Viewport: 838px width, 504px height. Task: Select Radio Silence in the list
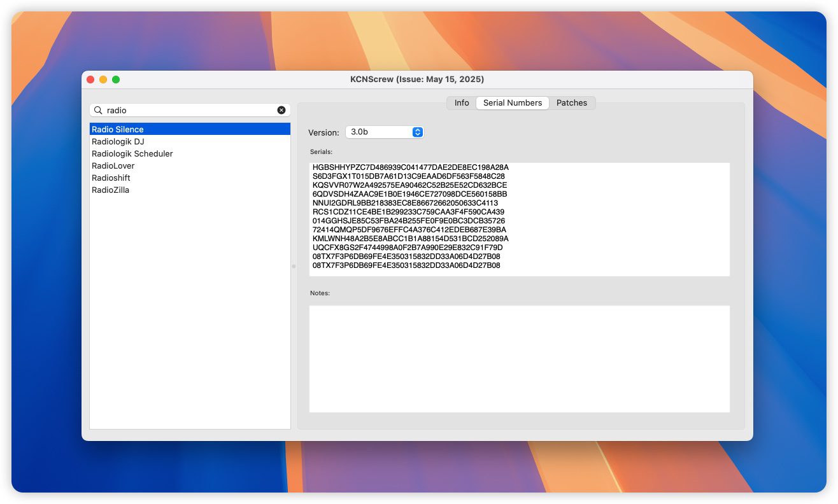click(118, 129)
